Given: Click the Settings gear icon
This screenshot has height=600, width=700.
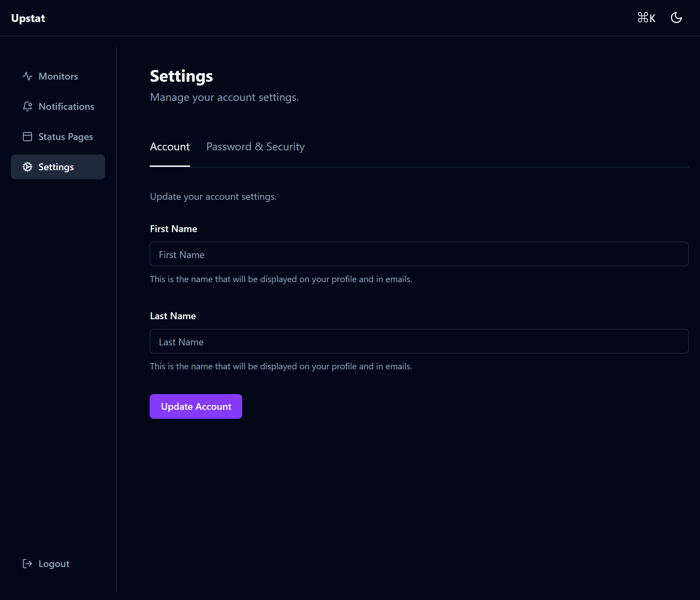Looking at the screenshot, I should click(27, 167).
